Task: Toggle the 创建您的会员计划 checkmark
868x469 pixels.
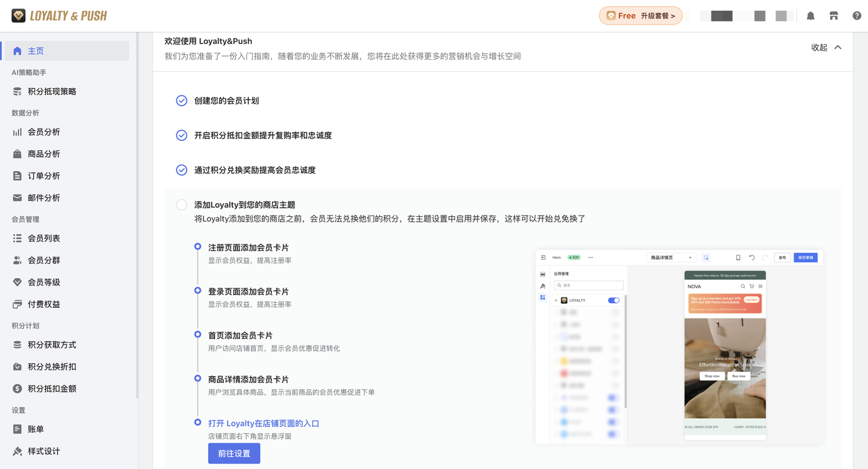Action: click(x=182, y=100)
